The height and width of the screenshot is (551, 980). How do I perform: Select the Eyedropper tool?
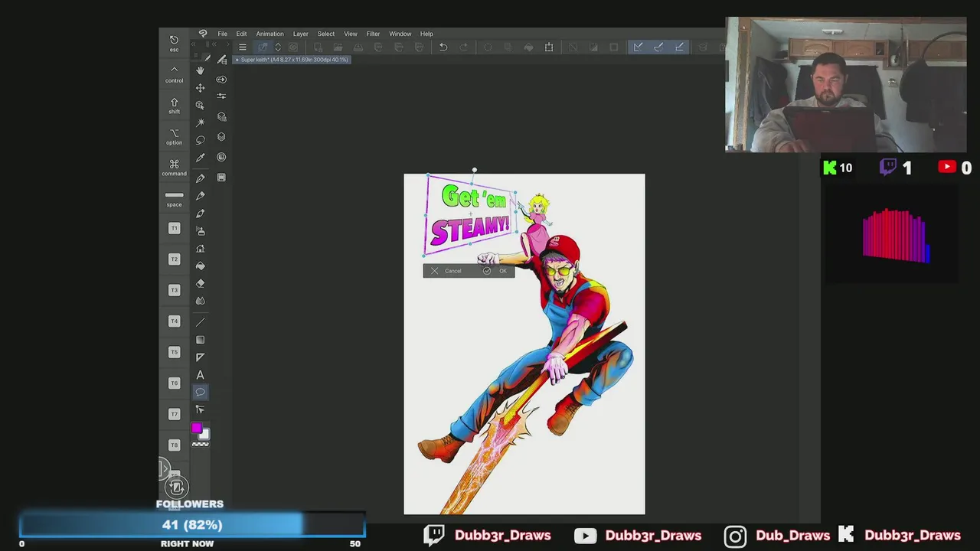click(200, 158)
